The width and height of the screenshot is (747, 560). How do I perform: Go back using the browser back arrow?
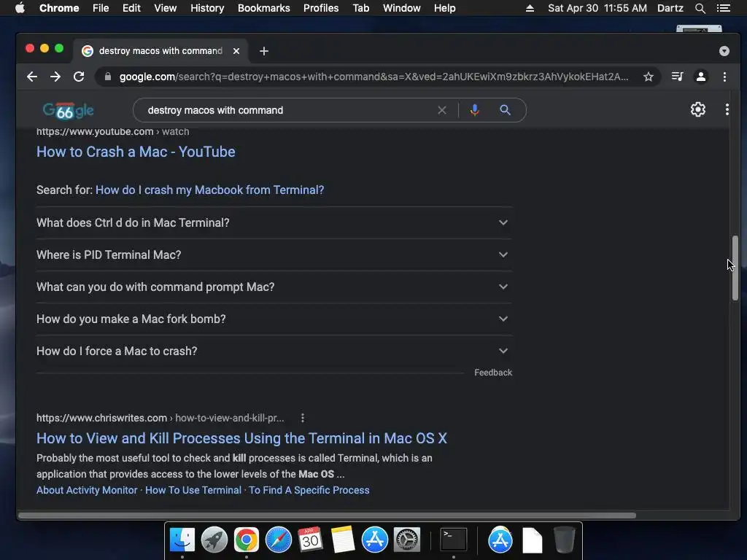click(x=32, y=77)
